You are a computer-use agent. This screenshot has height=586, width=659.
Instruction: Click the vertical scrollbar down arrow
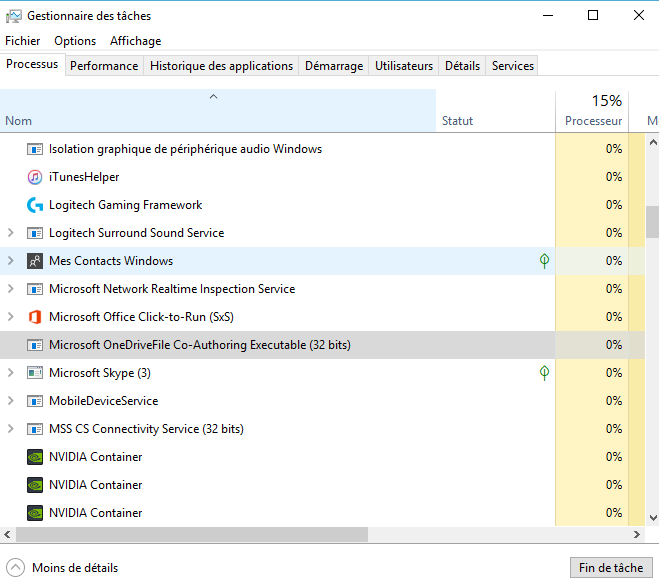[x=653, y=517]
